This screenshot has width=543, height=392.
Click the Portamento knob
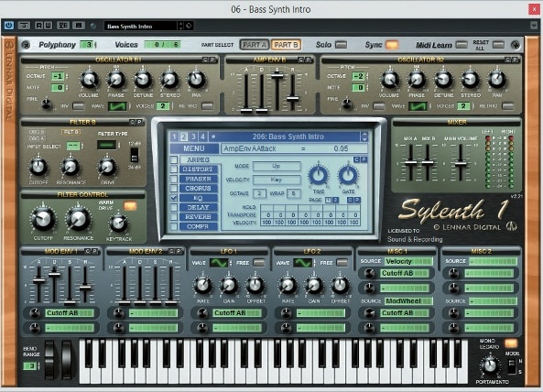[490, 365]
